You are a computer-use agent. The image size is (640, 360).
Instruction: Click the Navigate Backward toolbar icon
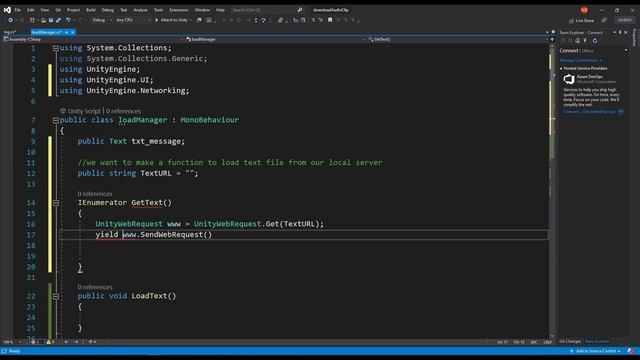[x=10, y=20]
